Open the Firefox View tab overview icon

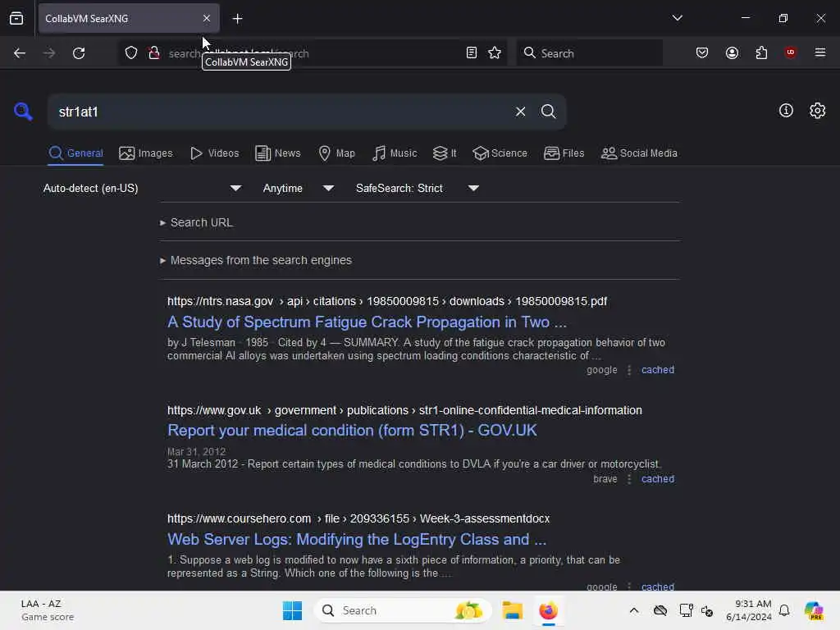16,19
